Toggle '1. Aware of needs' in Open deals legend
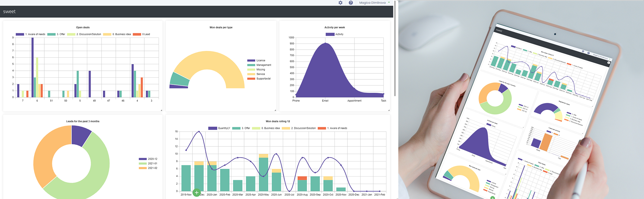Image resolution: width=644 pixels, height=199 pixels. pyautogui.click(x=31, y=34)
